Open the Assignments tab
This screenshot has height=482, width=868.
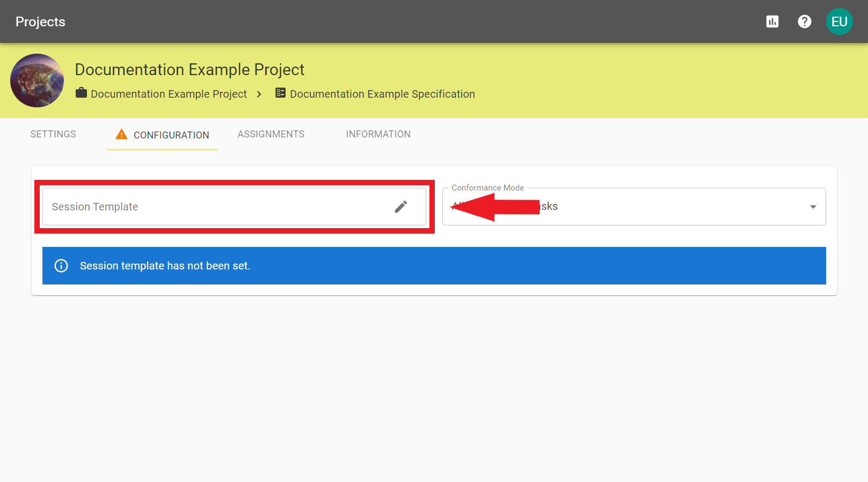point(271,134)
